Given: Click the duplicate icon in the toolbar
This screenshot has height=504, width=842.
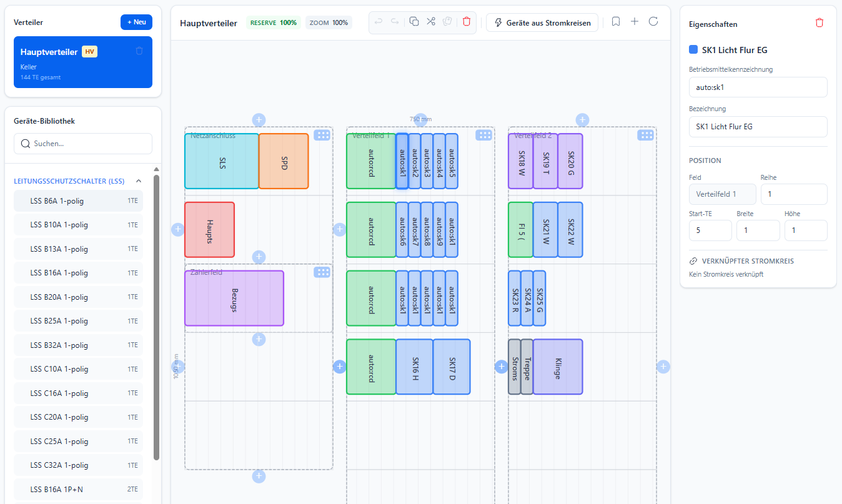Looking at the screenshot, I should (x=414, y=21).
